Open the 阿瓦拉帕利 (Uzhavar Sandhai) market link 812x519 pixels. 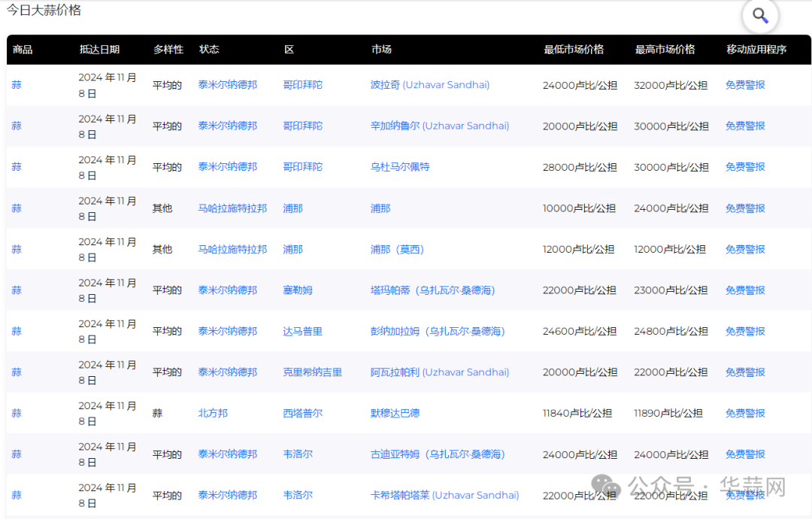click(440, 372)
